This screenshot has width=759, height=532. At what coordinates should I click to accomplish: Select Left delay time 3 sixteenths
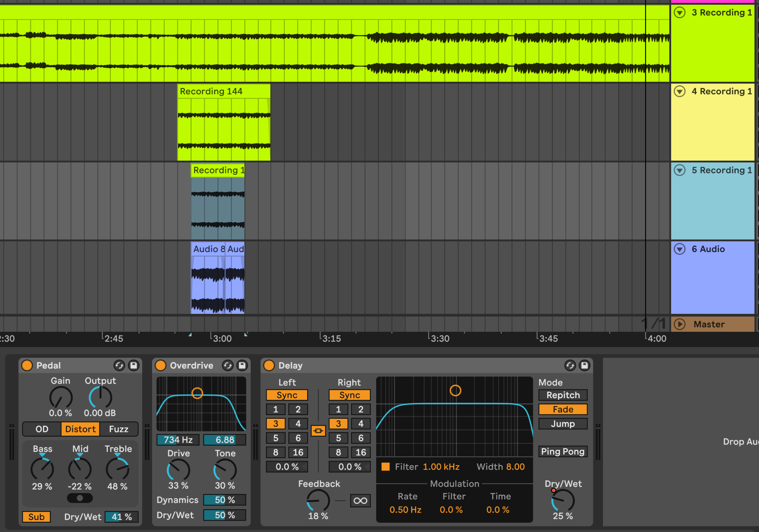point(276,423)
